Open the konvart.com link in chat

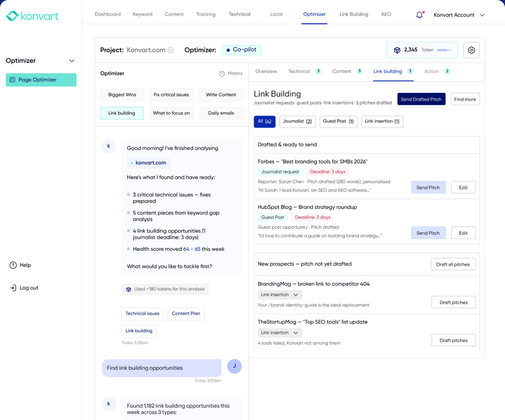[149, 163]
